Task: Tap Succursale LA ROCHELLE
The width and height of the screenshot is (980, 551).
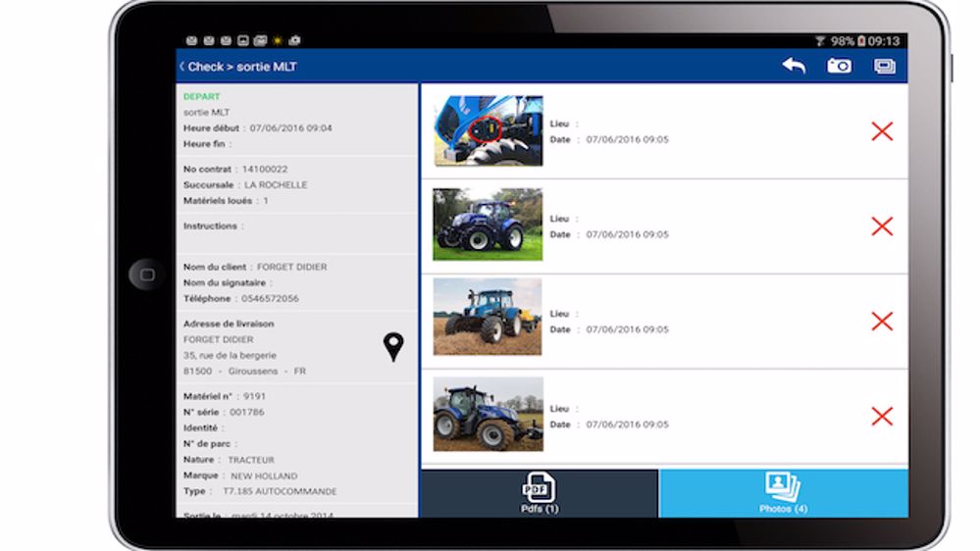Action: point(245,185)
